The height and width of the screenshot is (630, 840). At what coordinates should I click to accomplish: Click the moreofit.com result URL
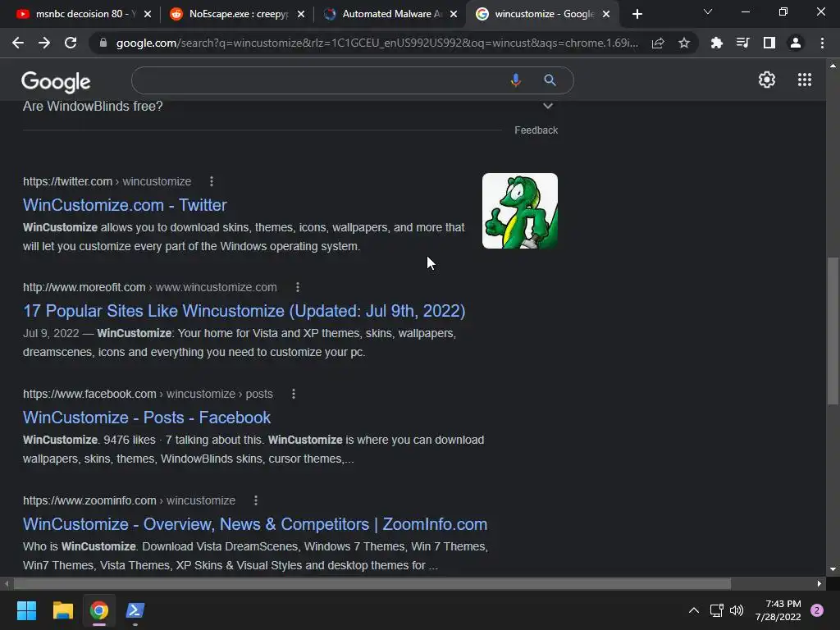pyautogui.click(x=150, y=287)
